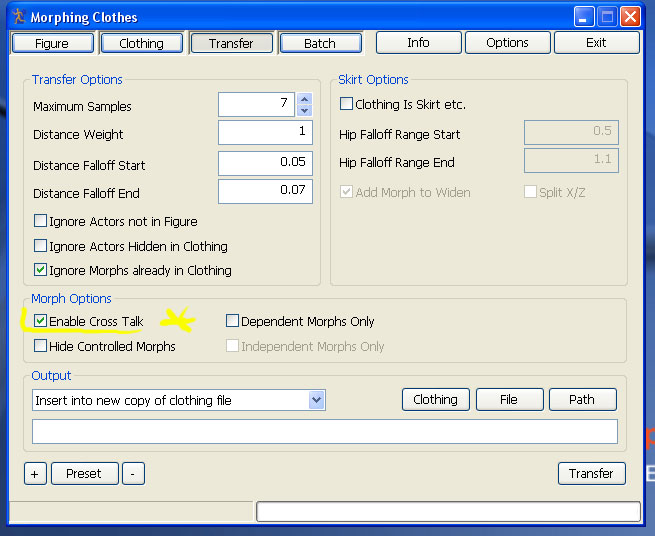Viewport: 655px width, 536px height.
Task: Remove preset with the minus button
Action: [133, 474]
